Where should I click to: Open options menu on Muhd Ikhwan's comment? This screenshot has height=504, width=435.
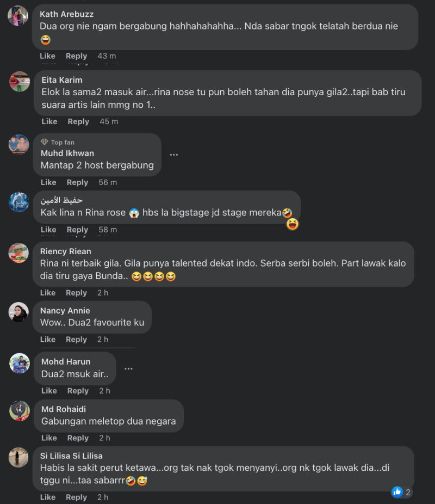(x=174, y=154)
